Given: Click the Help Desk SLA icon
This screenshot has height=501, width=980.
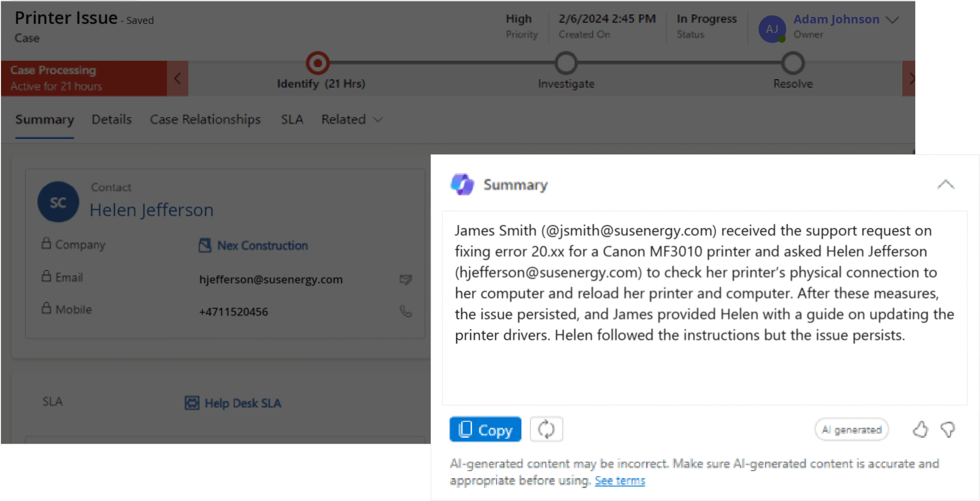Looking at the screenshot, I should point(191,402).
